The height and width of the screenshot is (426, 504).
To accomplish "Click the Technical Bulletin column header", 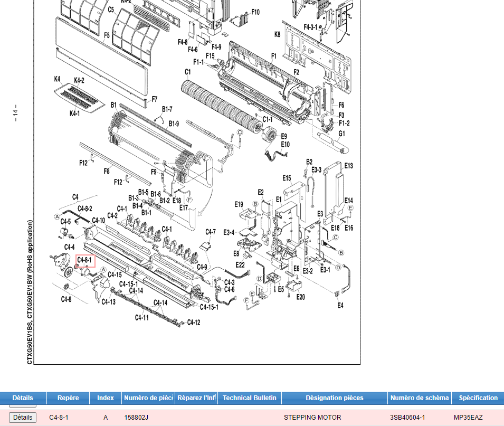I will tap(250, 398).
